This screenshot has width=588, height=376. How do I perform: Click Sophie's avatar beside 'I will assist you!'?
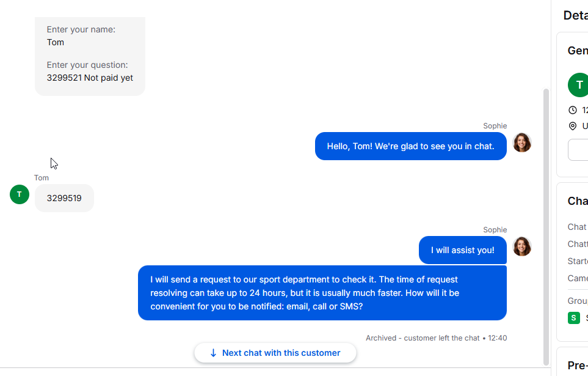point(522,246)
